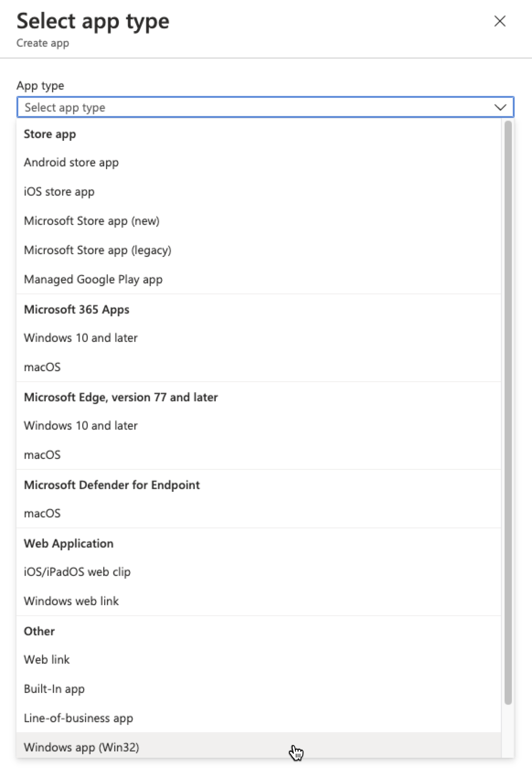Close the Select app type panel

[500, 21]
